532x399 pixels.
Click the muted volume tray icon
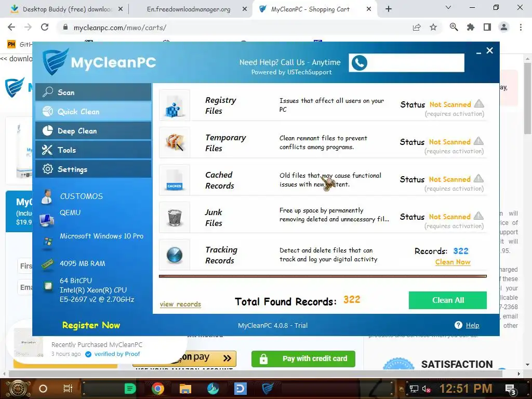(x=426, y=389)
